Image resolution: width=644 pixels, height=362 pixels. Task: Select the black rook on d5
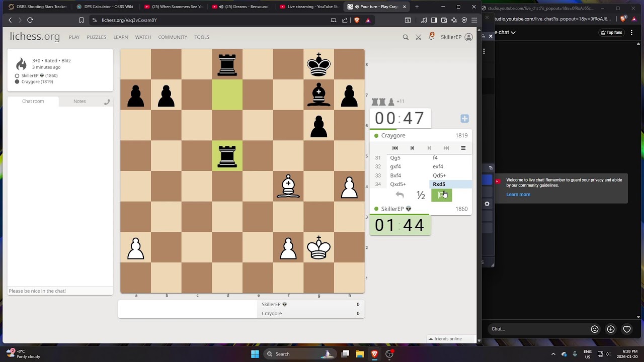click(227, 156)
